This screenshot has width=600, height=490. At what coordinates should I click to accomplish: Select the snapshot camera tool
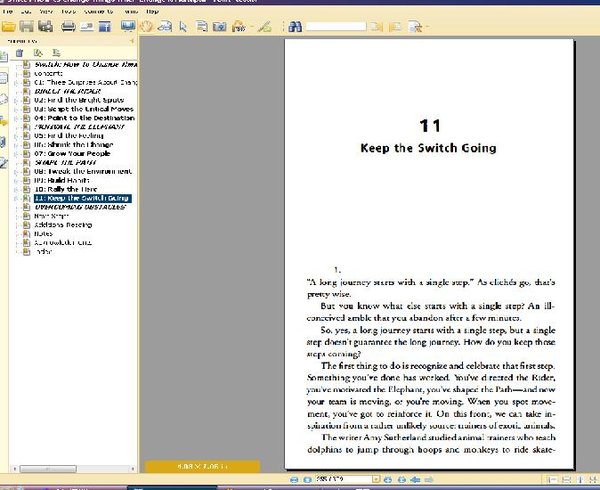[220, 26]
